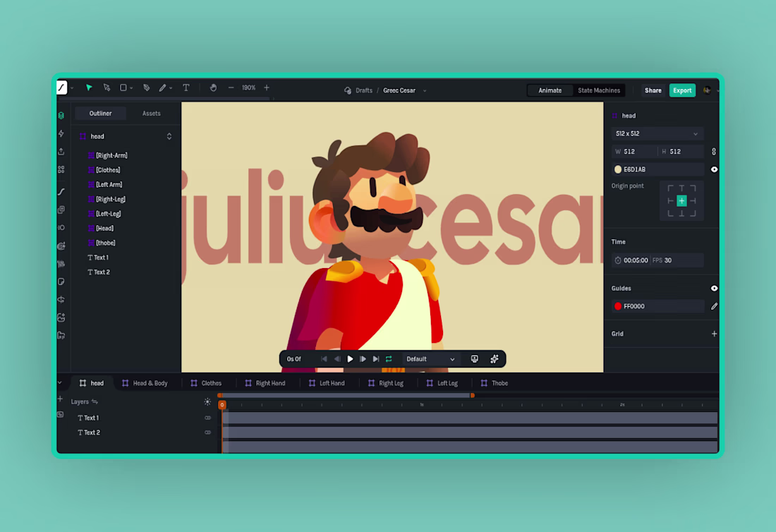Open the four-squares grid sidebar icon
This screenshot has height=532, width=776.
coord(61,170)
